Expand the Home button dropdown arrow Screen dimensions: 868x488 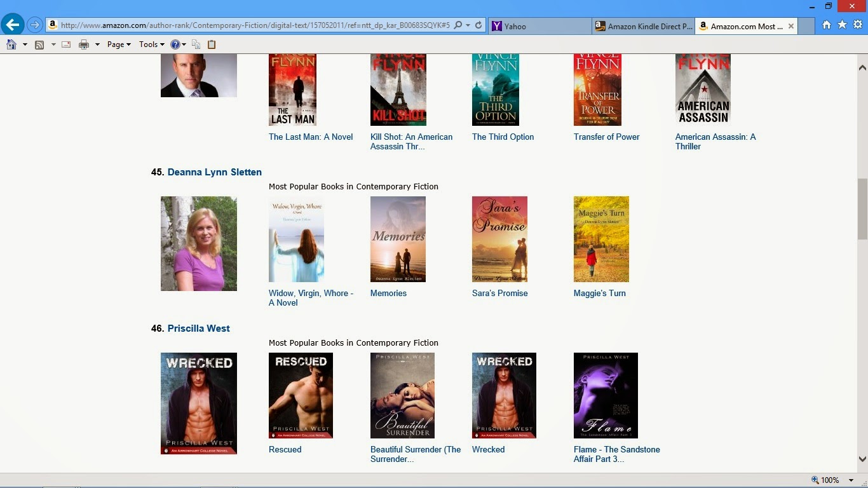25,44
